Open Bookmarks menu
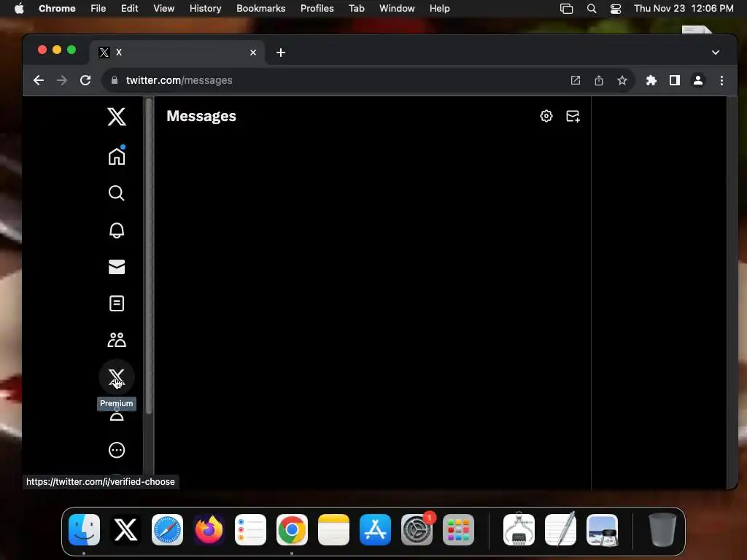This screenshot has height=560, width=747. click(260, 8)
